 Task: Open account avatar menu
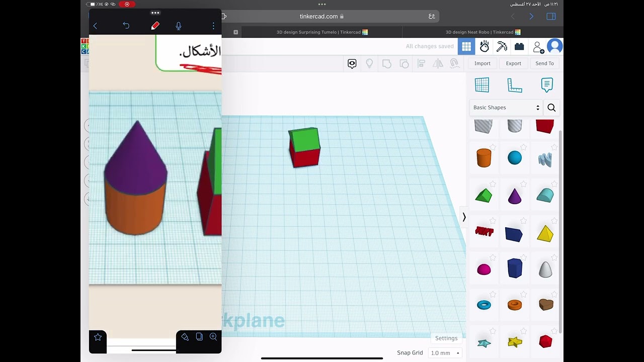coord(555,46)
